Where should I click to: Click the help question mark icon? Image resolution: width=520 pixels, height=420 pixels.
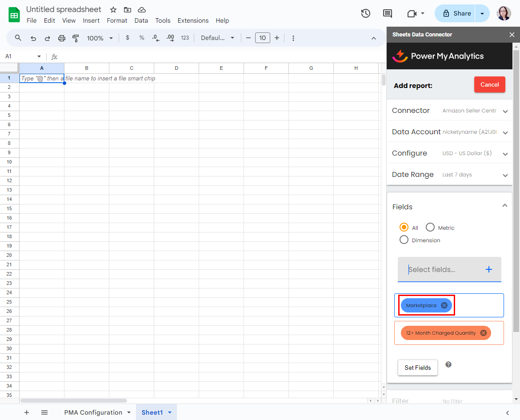pos(448,364)
